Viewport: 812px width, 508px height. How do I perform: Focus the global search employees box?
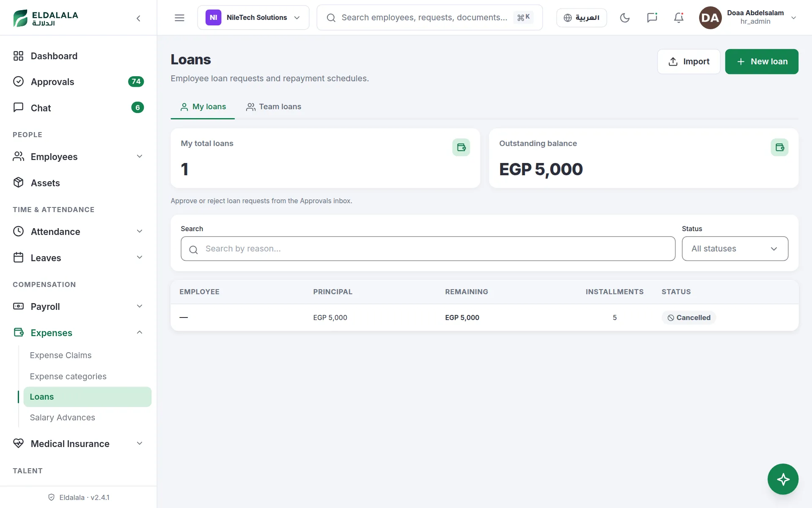tap(429, 18)
